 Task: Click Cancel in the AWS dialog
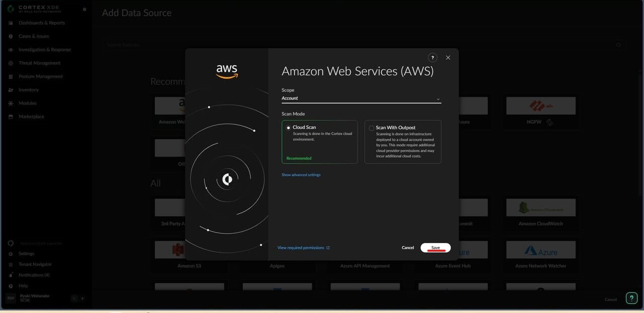[408, 248]
